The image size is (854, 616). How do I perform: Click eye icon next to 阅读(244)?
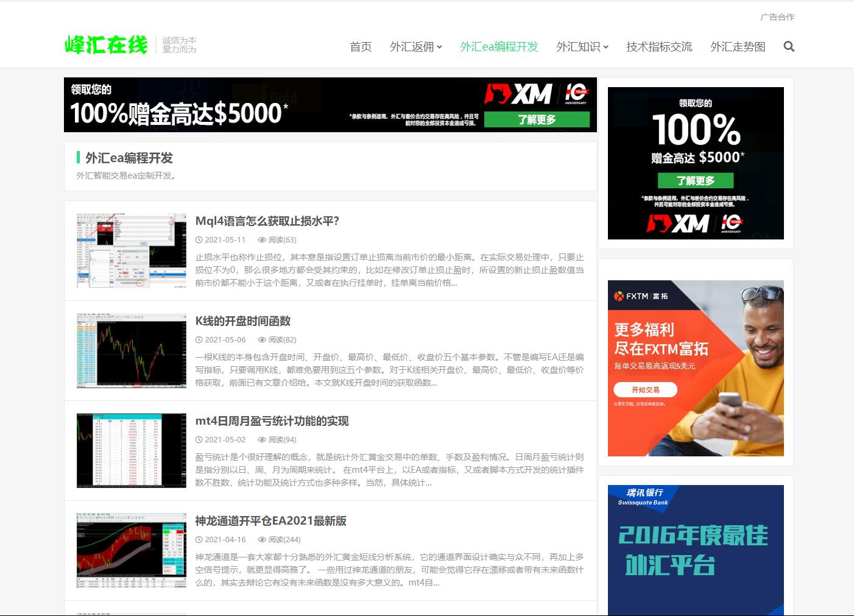pyautogui.click(x=262, y=540)
